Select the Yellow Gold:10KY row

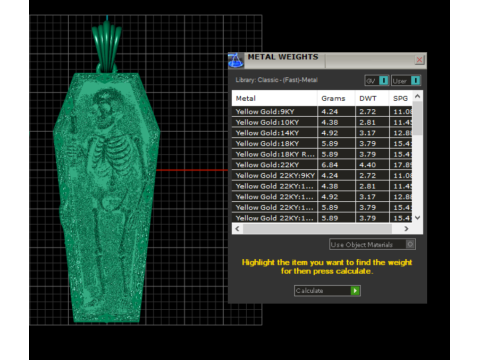pos(322,122)
